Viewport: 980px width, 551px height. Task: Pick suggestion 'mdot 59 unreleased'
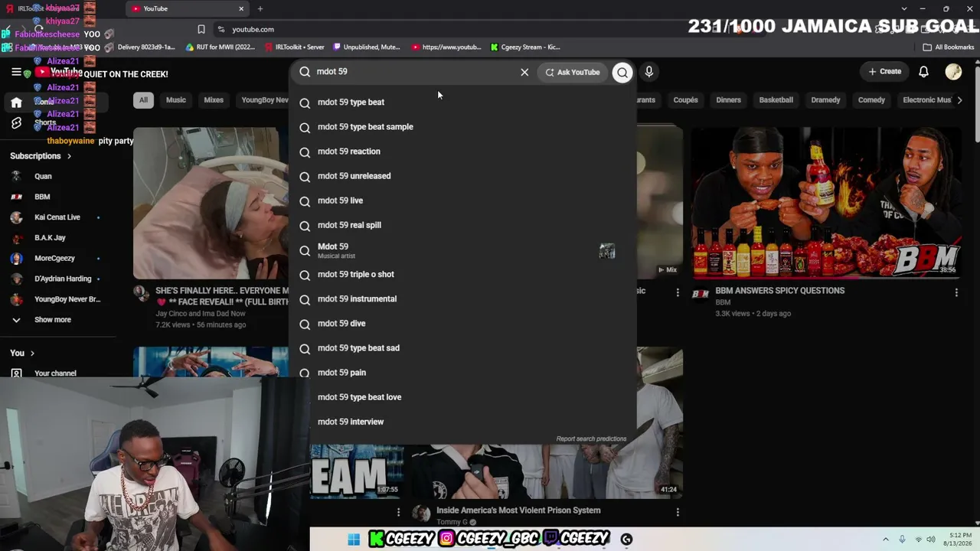click(462, 176)
